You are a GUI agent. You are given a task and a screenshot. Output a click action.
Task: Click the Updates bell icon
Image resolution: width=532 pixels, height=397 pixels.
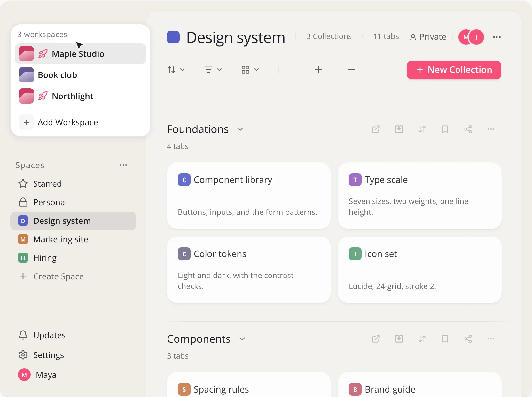click(23, 335)
